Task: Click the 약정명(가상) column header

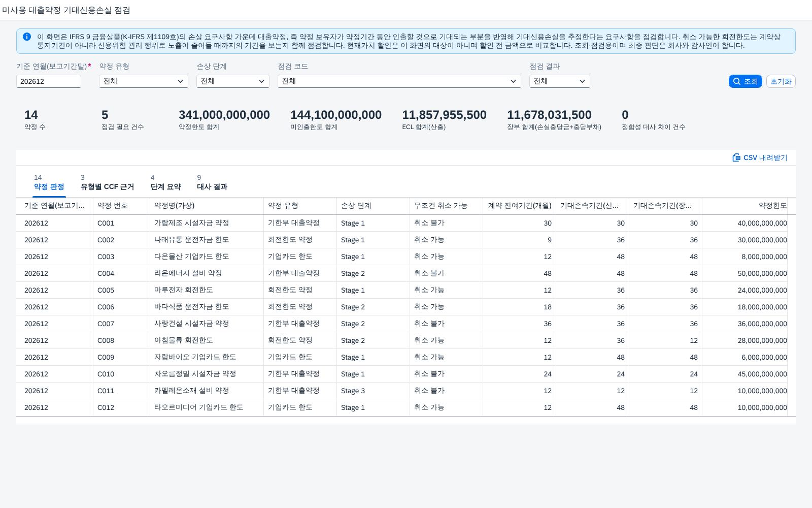Action: tap(207, 206)
